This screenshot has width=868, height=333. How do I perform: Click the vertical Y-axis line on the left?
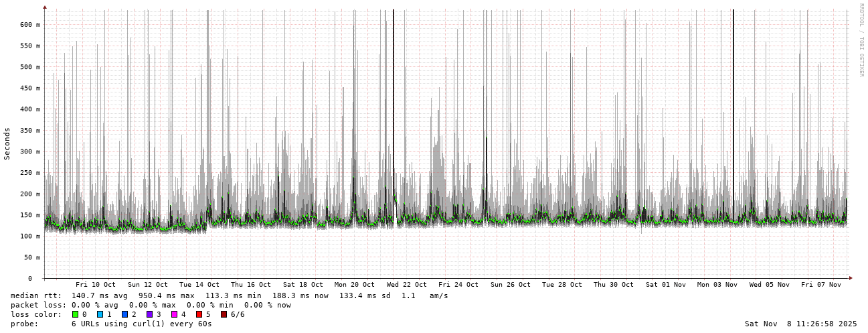coord(44,134)
